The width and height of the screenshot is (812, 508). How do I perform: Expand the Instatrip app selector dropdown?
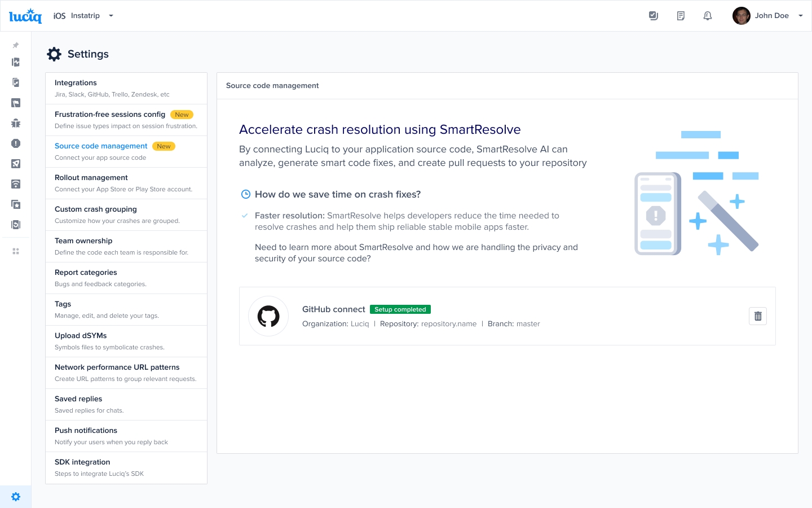tap(111, 16)
